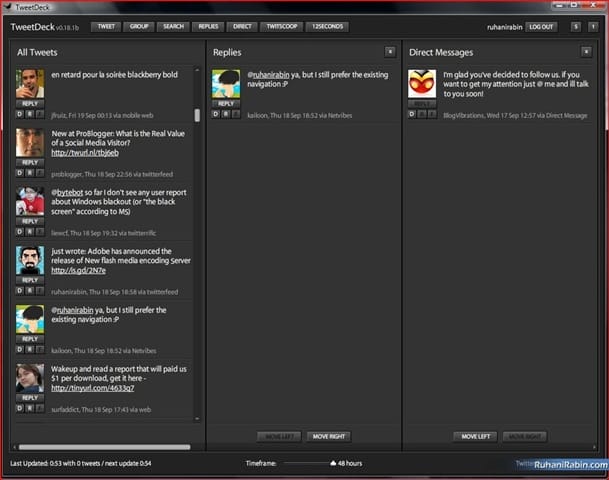Log out of the ruhanirabin account
Viewport: 609px width, 480px height.
coord(541,26)
